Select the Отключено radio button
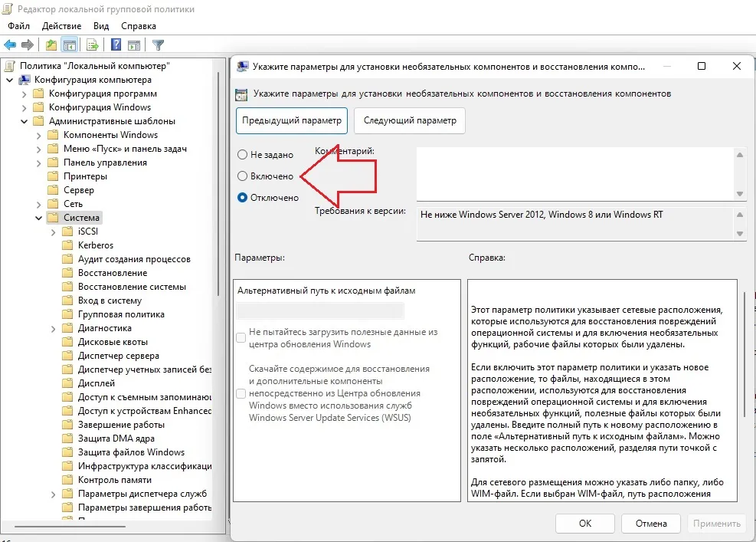756x542 pixels. (243, 197)
